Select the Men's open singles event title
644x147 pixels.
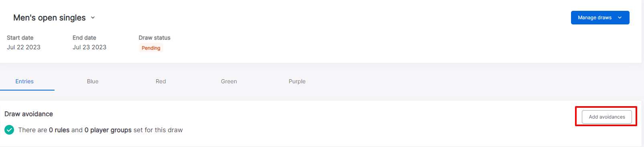[x=49, y=18]
